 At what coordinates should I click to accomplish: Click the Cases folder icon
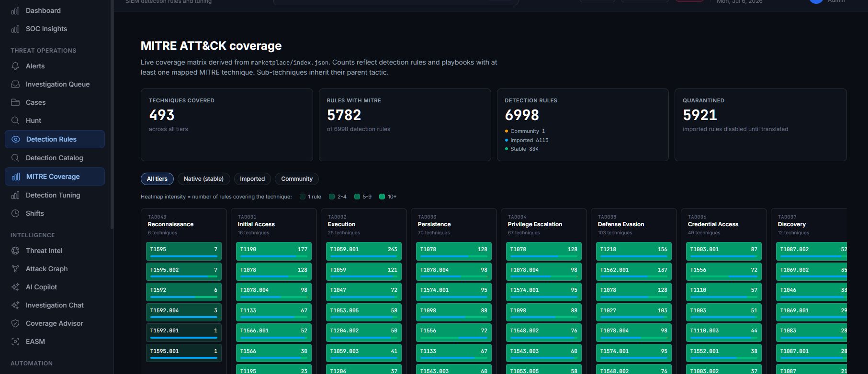(x=15, y=102)
